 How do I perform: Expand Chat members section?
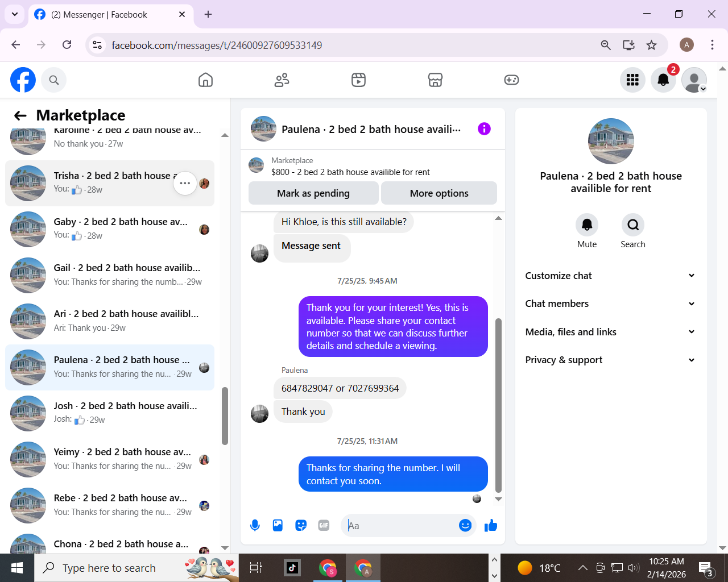610,304
